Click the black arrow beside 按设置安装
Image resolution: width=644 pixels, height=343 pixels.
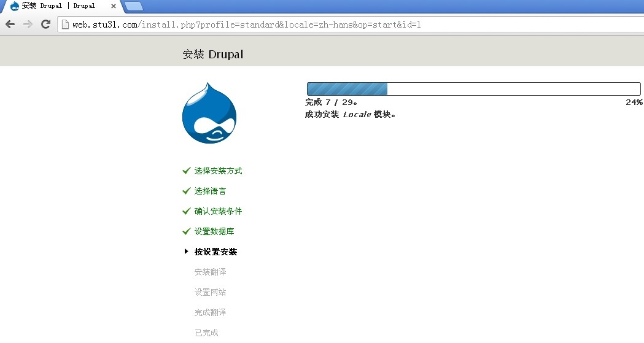[x=187, y=252]
